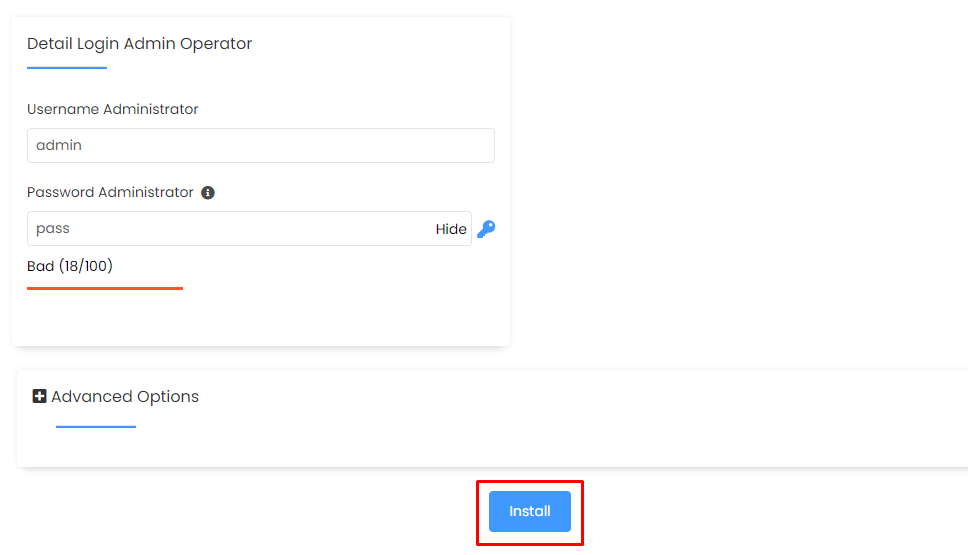968x555 pixels.
Task: Select the Bad (18/100) strength text
Action: pos(70,266)
